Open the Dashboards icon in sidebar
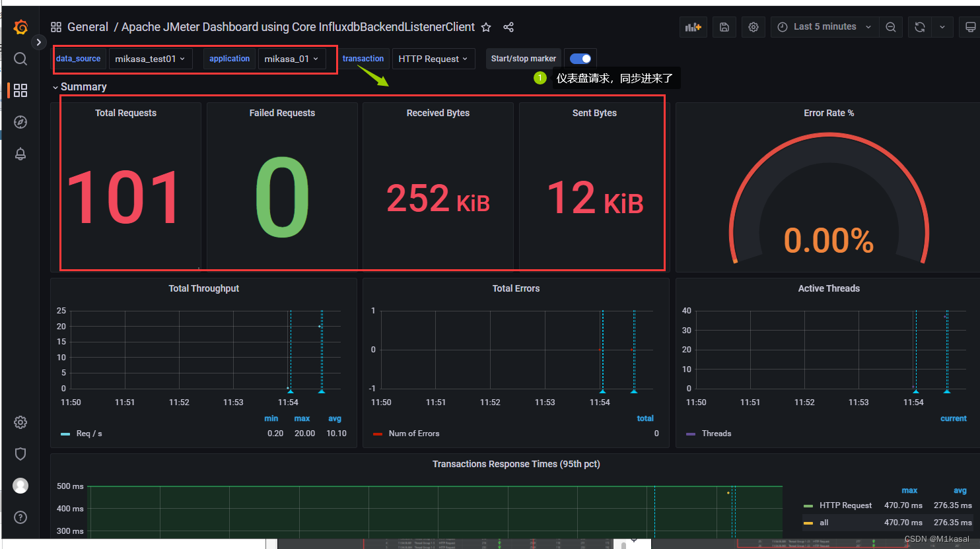 tap(20, 90)
